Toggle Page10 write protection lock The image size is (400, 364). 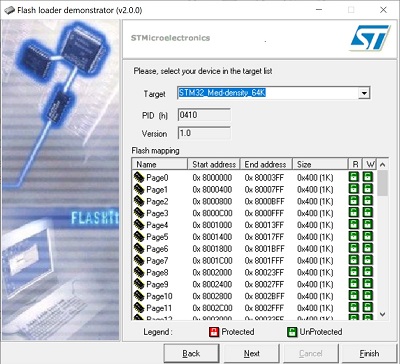(368, 296)
